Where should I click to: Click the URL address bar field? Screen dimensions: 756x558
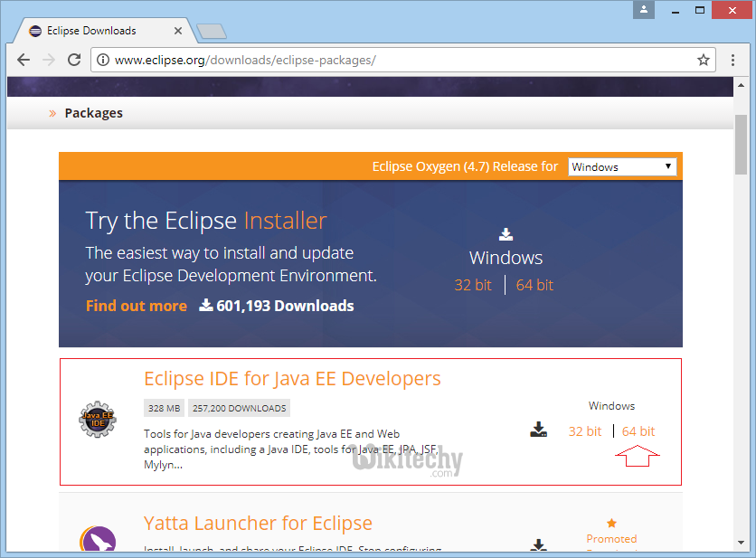[398, 60]
